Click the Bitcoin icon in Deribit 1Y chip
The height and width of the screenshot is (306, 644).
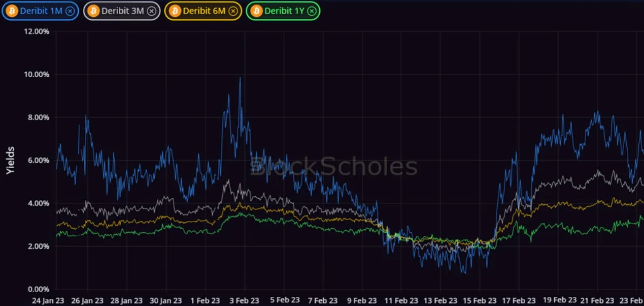(x=256, y=11)
